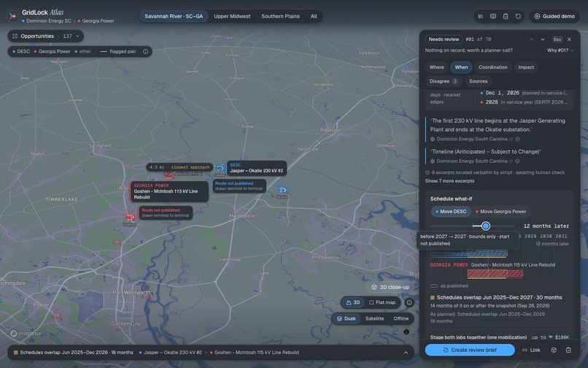
Task: Open the Dominion Energy South Carolina link under Timeline excerpt
Action: point(472,161)
